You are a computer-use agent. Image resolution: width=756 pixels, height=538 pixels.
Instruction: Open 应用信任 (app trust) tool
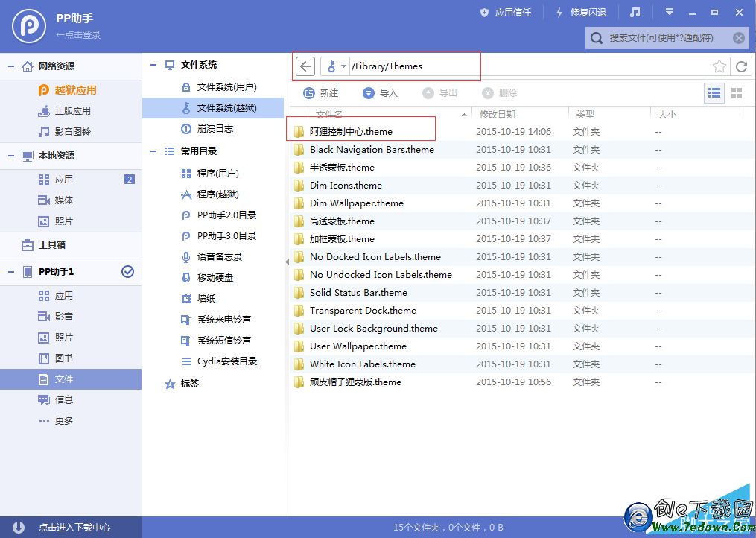(505, 12)
